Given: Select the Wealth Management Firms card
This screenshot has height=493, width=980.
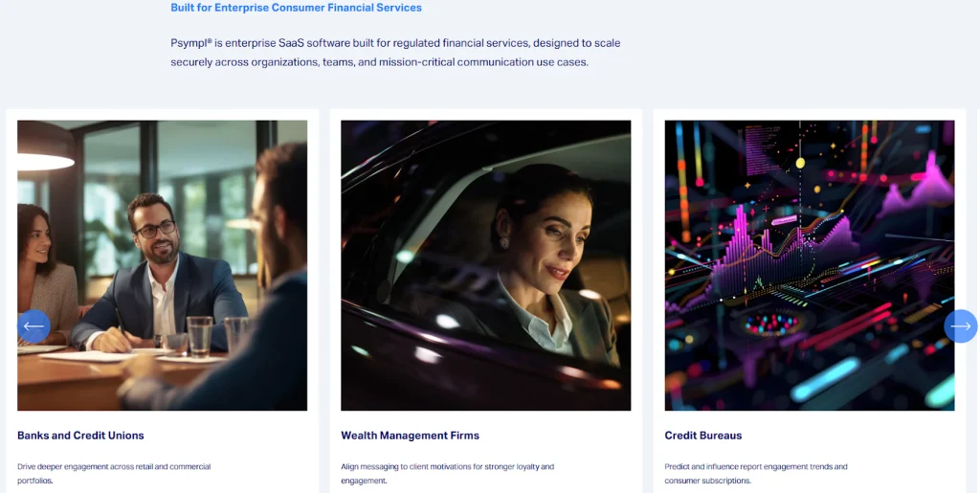Looking at the screenshot, I should (485, 302).
